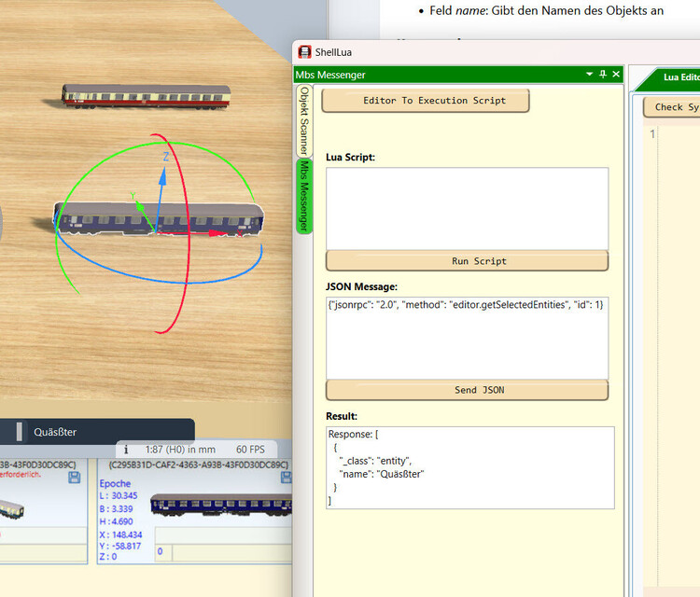
Task: Click the X: 148.434 position value
Action: [120, 535]
